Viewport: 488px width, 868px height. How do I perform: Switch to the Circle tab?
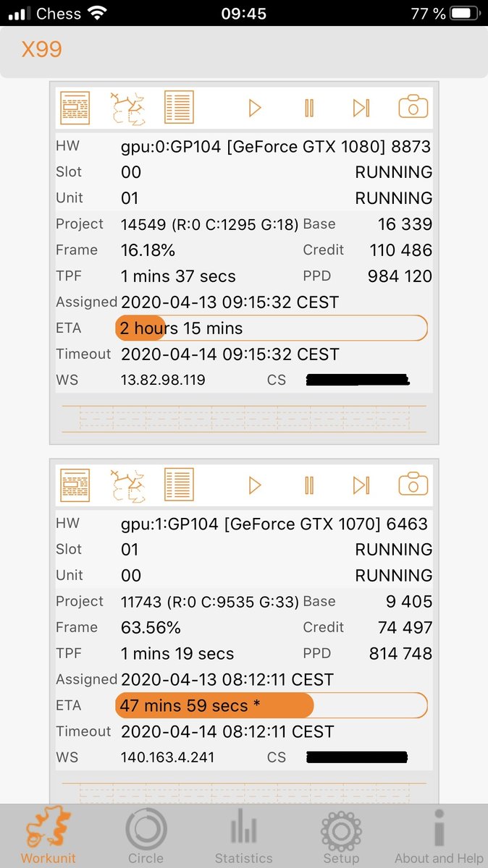point(146,836)
